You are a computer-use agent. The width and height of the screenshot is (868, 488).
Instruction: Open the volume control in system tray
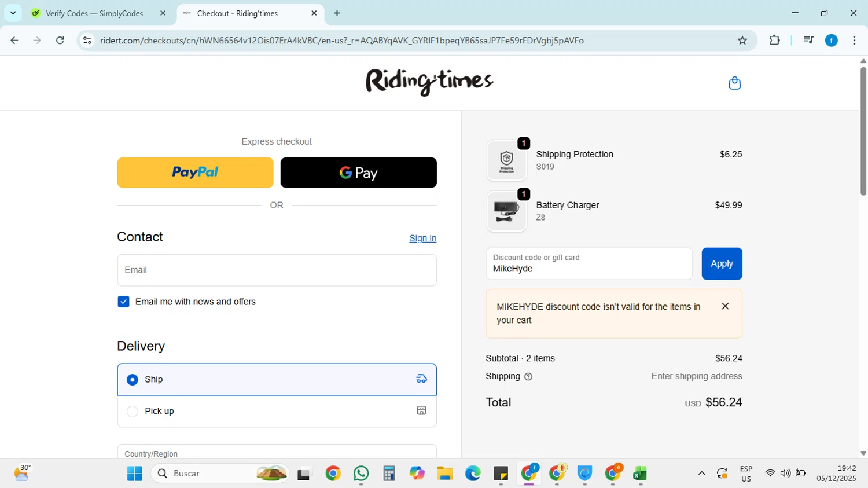(x=785, y=474)
